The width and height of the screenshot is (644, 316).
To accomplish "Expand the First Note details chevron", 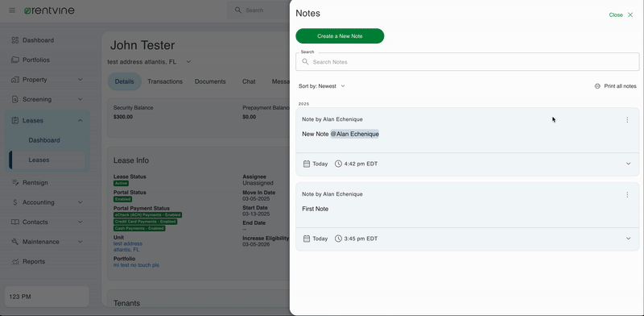I will pos(628,239).
